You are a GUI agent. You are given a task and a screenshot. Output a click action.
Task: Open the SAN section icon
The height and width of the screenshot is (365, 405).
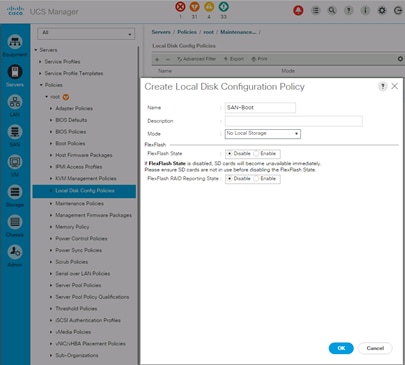tap(15, 132)
